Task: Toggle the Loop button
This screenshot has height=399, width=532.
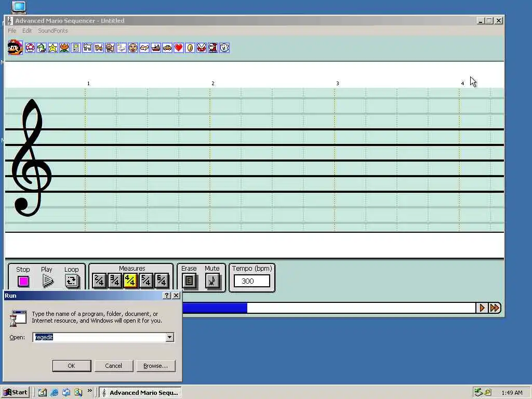Action: (72, 281)
